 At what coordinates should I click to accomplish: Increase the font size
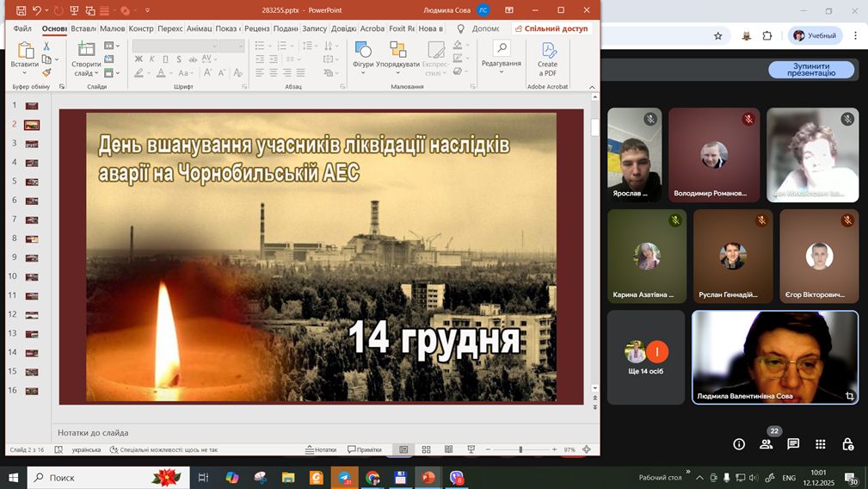[207, 72]
